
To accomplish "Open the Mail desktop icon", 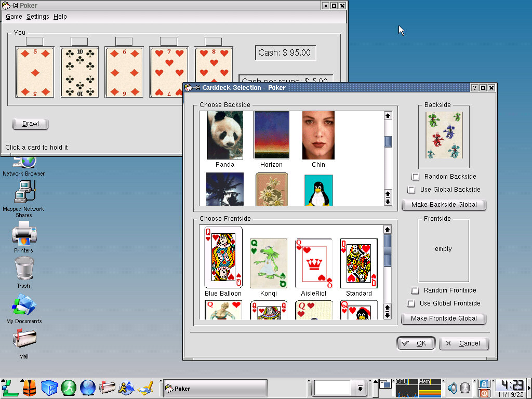I will [x=23, y=340].
